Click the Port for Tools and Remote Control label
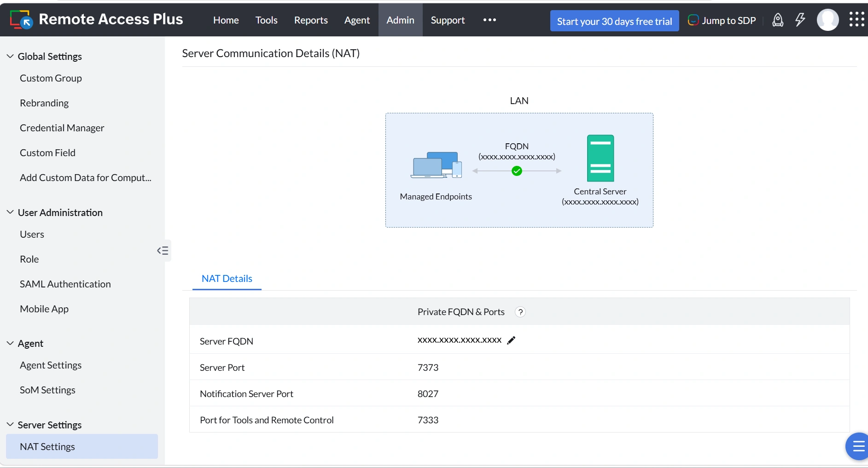The width and height of the screenshot is (868, 468). 267,420
